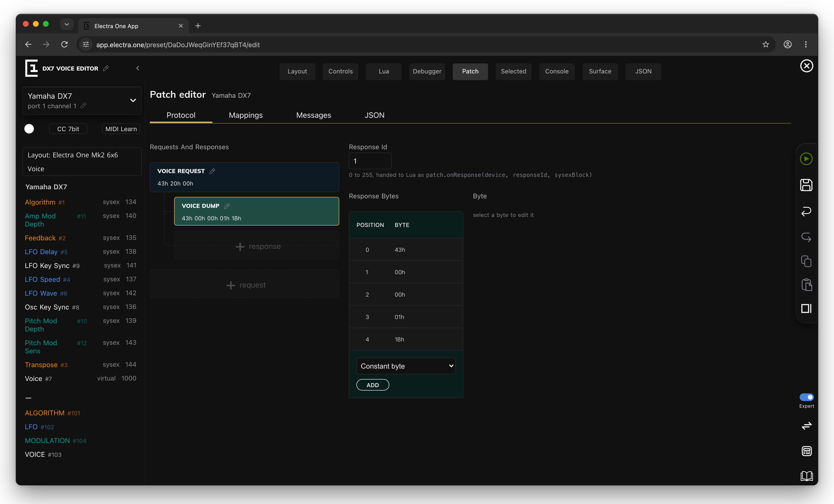The width and height of the screenshot is (834, 504).
Task: Select the MODULATION #104 group
Action: [x=56, y=441]
